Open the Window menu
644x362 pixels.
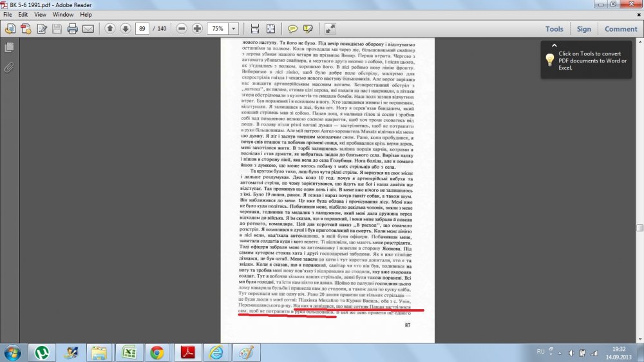click(63, 14)
